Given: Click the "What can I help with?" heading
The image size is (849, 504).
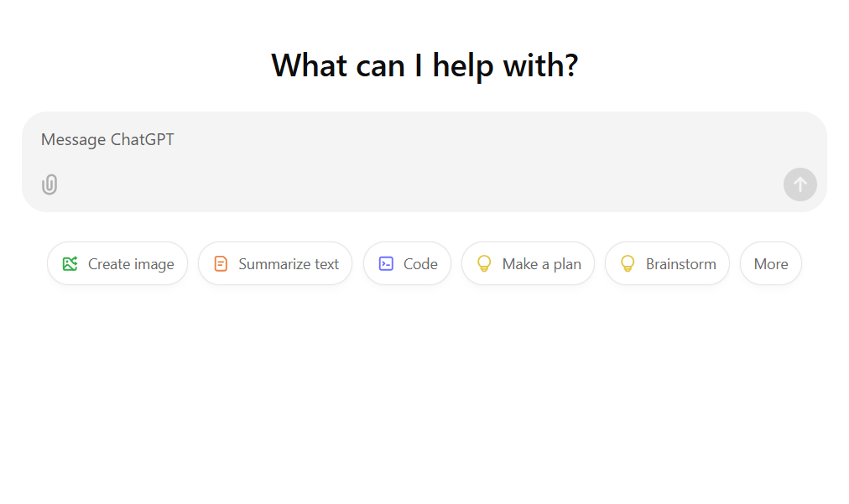Looking at the screenshot, I should click(x=424, y=65).
